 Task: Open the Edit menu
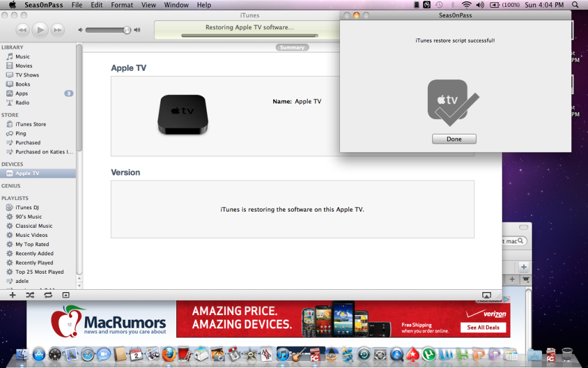pos(96,5)
